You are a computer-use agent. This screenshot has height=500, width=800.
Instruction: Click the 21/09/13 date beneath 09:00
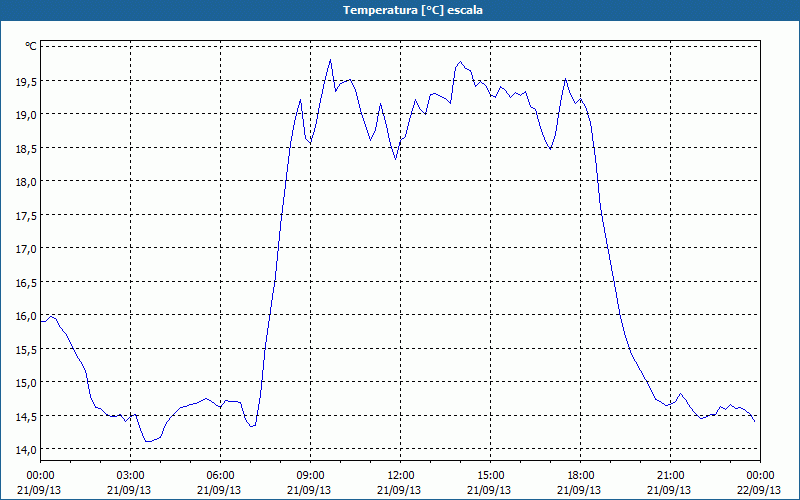coord(309,490)
